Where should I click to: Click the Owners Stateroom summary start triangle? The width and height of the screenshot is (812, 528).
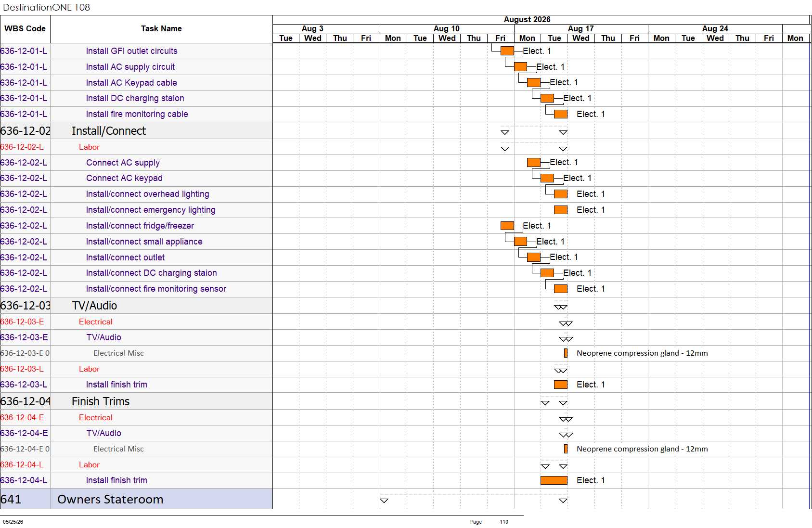point(384,501)
